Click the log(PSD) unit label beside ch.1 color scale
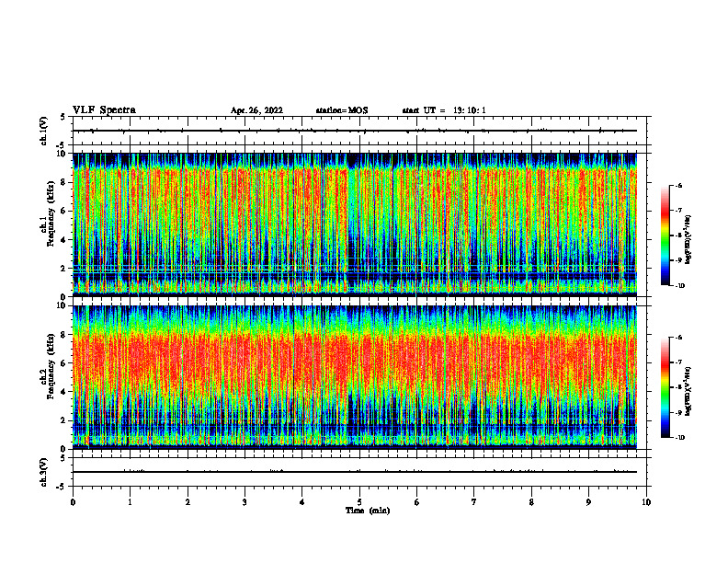This screenshot has width=728, height=563. (689, 240)
